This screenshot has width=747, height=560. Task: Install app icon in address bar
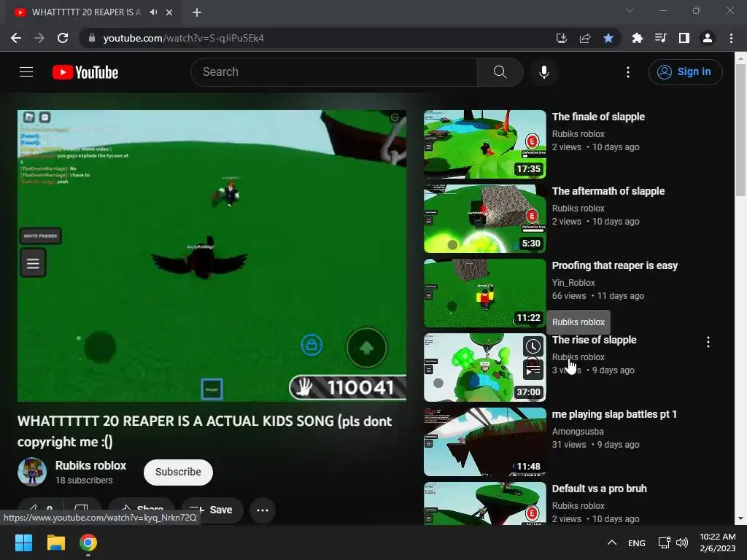[562, 38]
